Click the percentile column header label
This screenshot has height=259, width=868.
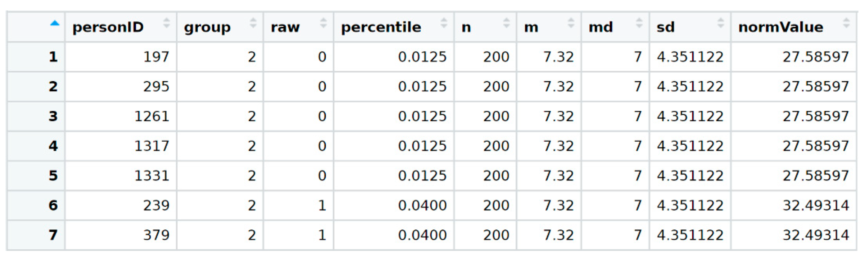click(381, 27)
